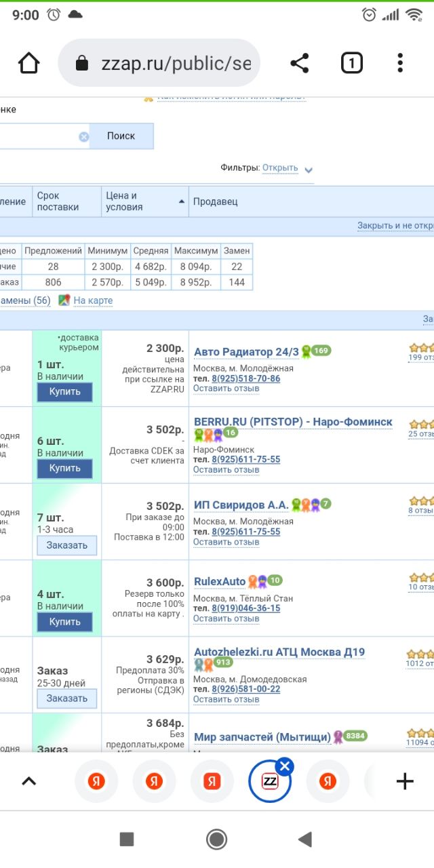Click the Закрыть и не открывать link
Screen dimensions: 434x868
pyautogui.click(x=395, y=226)
